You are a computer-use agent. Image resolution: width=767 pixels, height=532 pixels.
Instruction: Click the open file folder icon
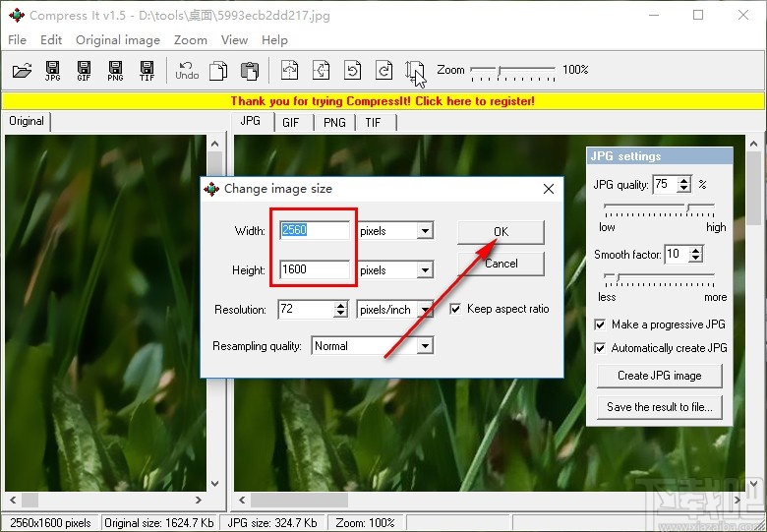coord(22,70)
